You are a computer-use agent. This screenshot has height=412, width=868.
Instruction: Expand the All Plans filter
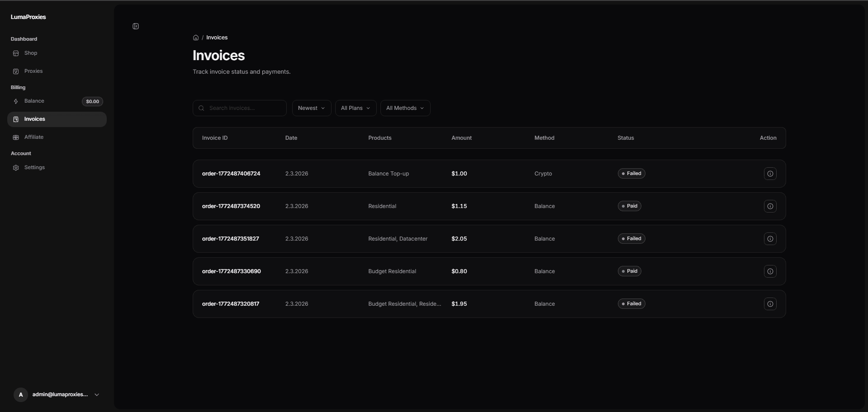point(355,108)
